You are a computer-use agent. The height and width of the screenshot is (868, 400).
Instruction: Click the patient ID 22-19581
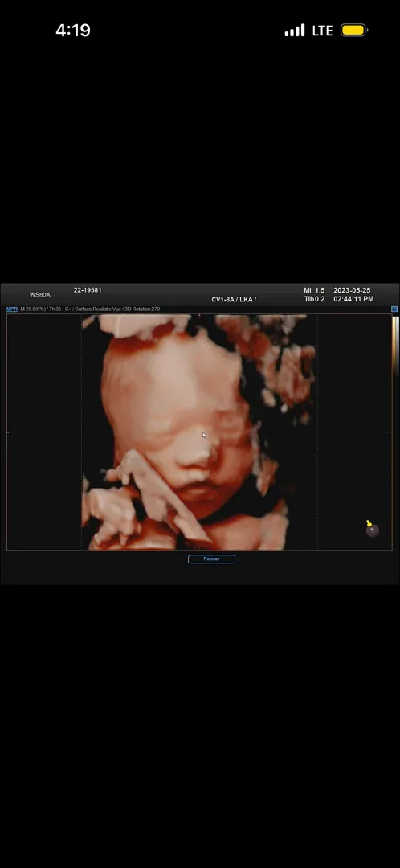click(88, 290)
